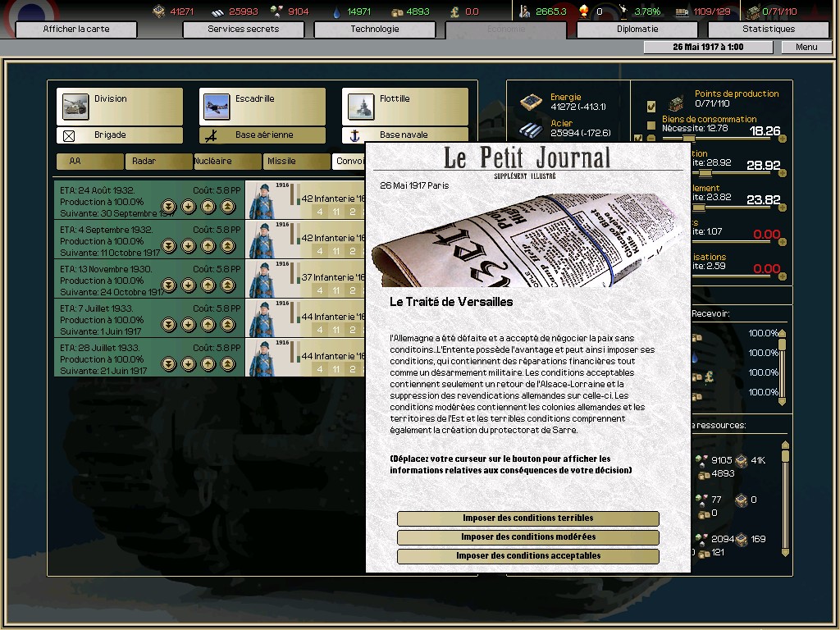
Task: Move ETA 13 Novembre 1930 order to bottom
Action: pos(169,285)
